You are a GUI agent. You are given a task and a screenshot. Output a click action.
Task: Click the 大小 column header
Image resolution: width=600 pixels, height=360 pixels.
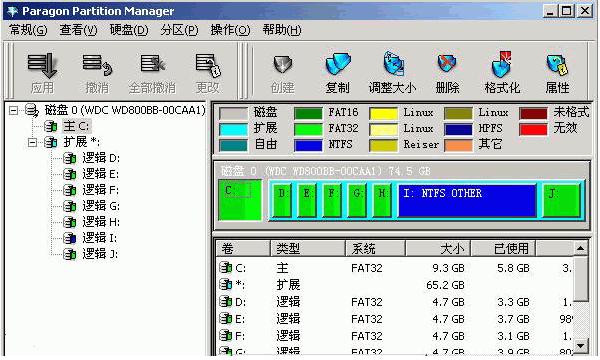(438, 249)
